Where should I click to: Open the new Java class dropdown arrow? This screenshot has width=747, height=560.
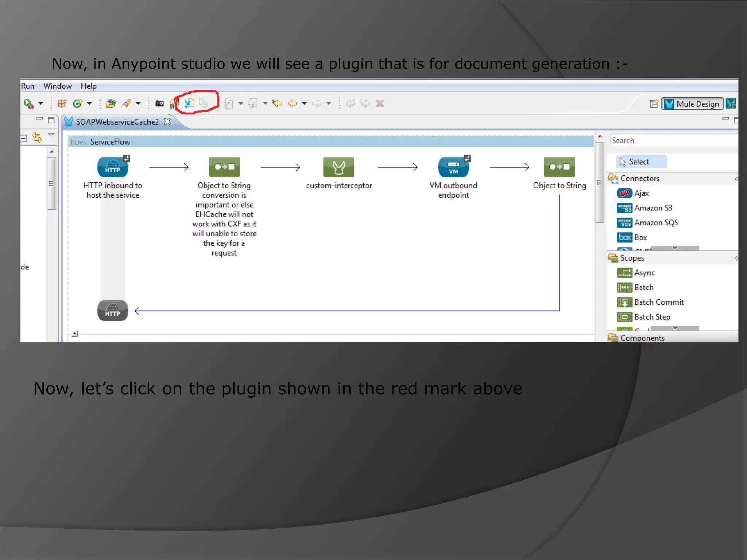click(89, 104)
